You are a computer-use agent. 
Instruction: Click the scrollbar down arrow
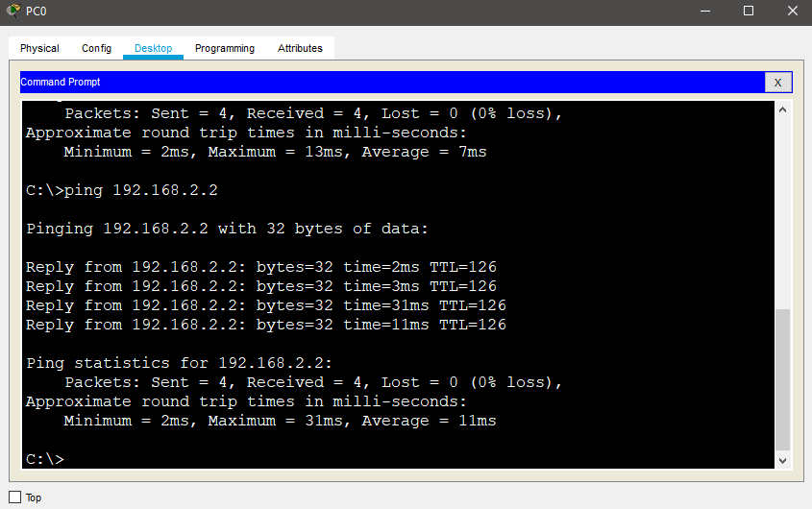pos(782,460)
